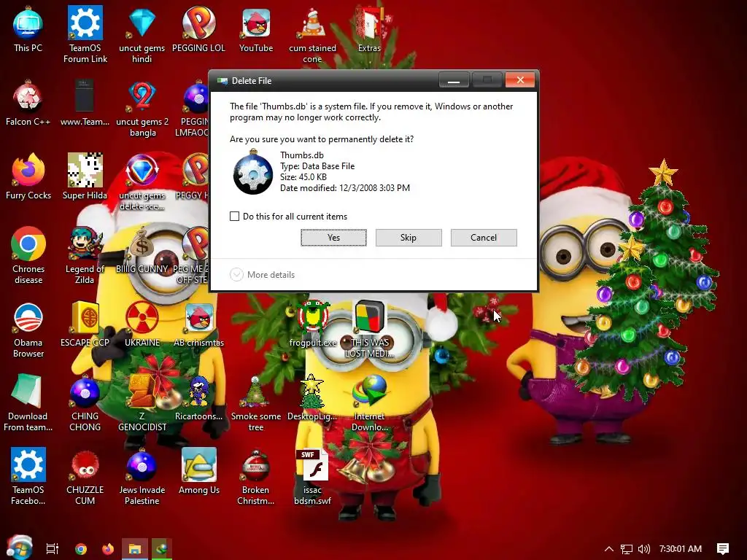Select the TeamOS Facebo... gear shortcut
Image resolution: width=747 pixels, height=560 pixels.
pos(28,477)
